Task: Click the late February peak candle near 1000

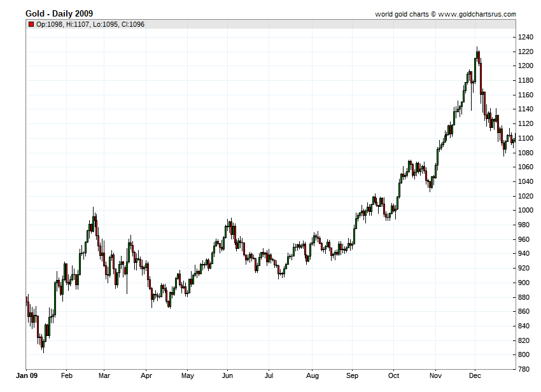Action: click(x=93, y=220)
